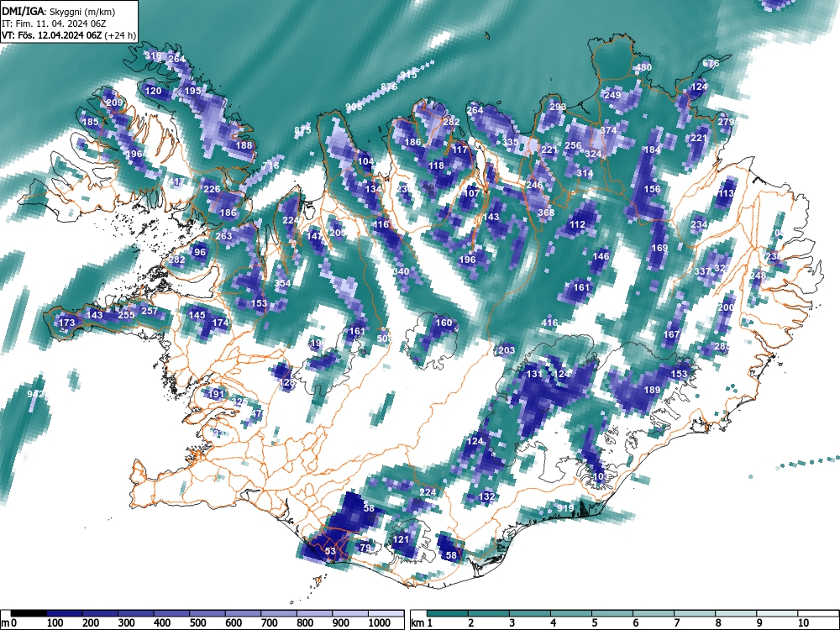Click the visibility value 147 on map
The height and width of the screenshot is (630, 840).
pos(315,236)
